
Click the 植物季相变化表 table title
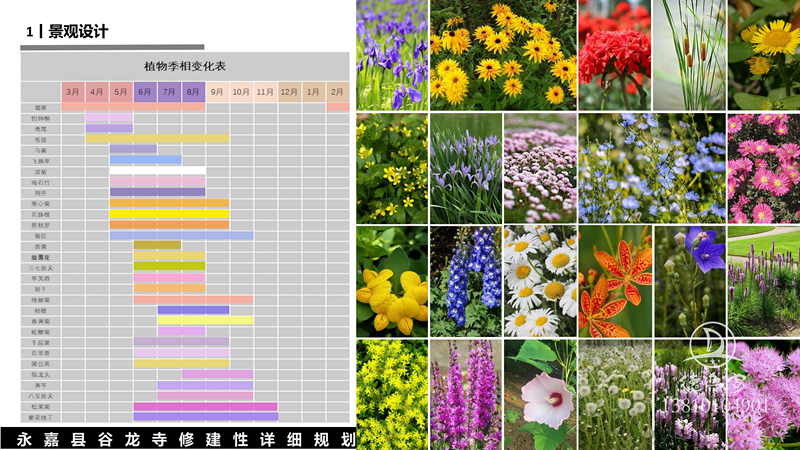point(185,65)
